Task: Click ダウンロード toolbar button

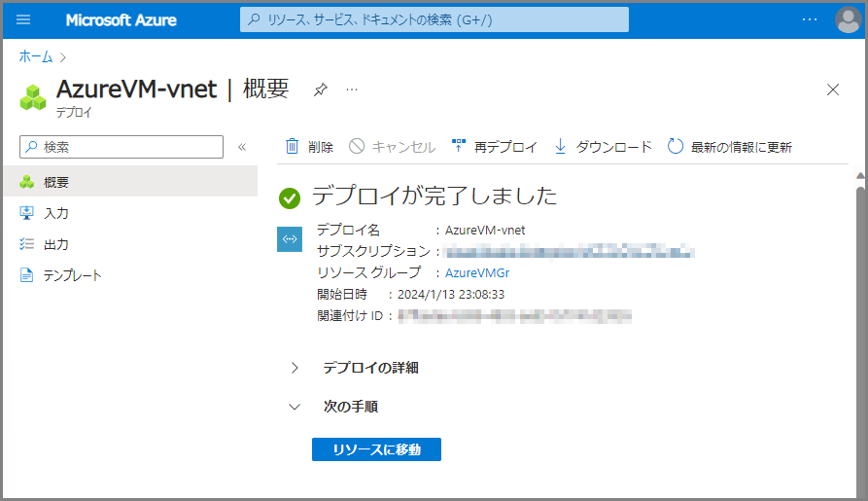Action: click(603, 147)
